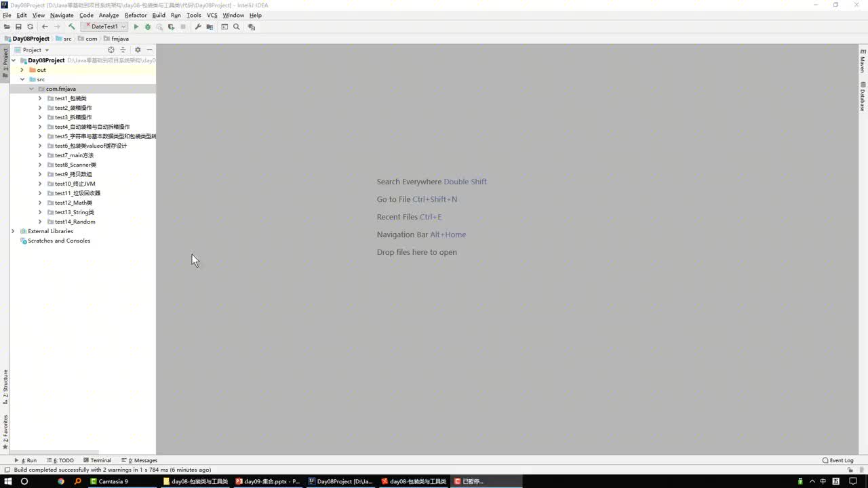
Task: Click the Collapse All icon in Project panel
Action: click(123, 49)
